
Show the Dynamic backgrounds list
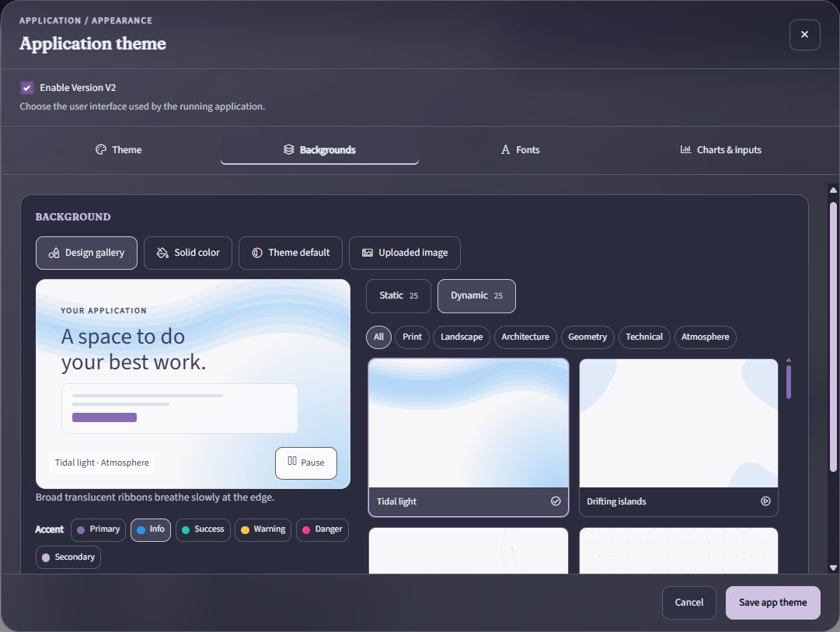pos(476,296)
